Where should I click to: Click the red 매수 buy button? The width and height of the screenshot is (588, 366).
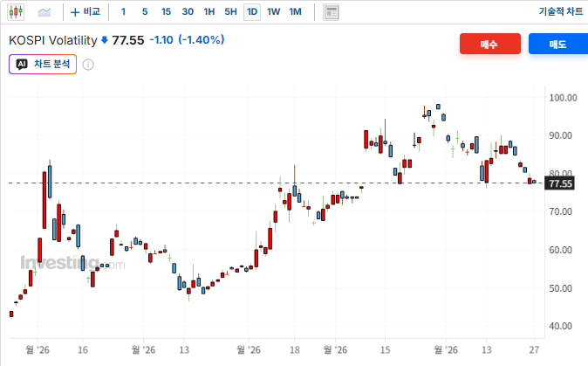click(490, 44)
